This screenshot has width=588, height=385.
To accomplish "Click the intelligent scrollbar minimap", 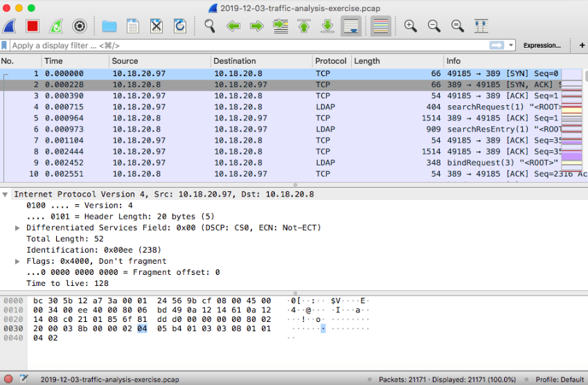I will [x=571, y=120].
